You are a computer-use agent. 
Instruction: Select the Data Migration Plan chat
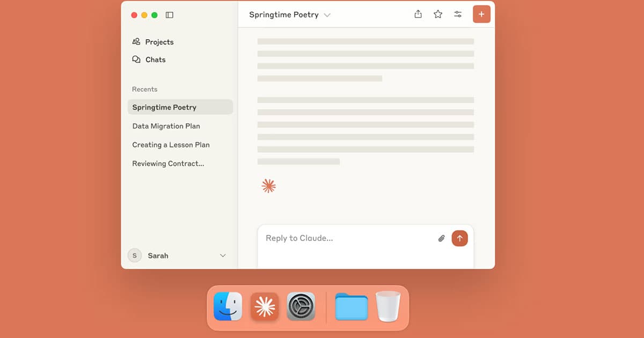coord(166,126)
